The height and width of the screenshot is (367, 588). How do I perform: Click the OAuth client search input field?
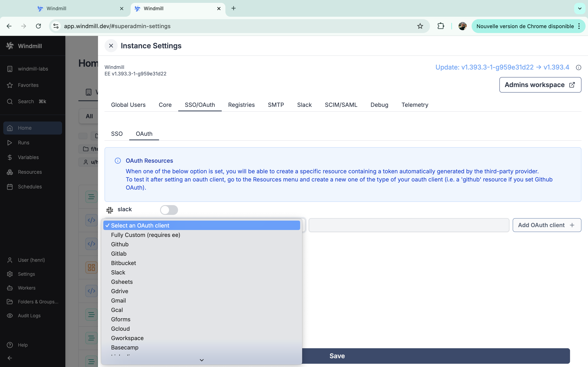(x=409, y=225)
